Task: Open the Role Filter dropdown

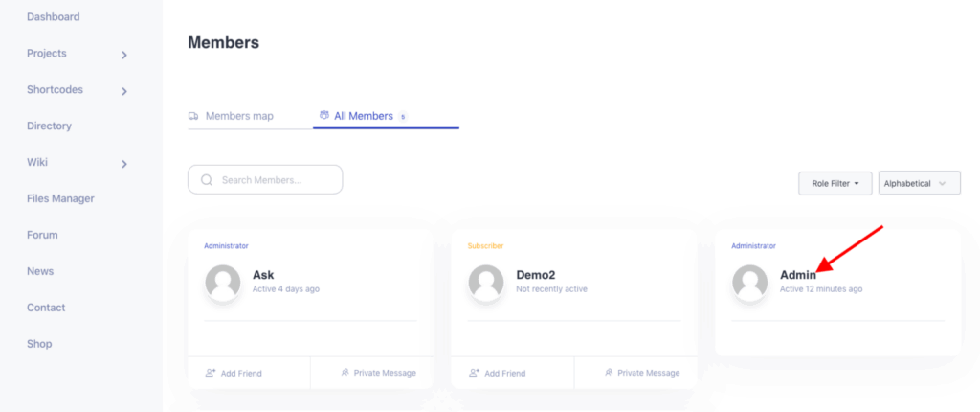Action: (835, 183)
